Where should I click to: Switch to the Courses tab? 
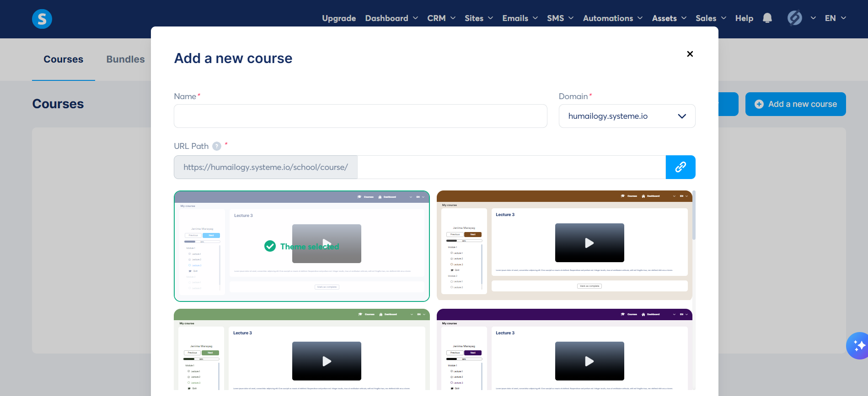click(64, 59)
